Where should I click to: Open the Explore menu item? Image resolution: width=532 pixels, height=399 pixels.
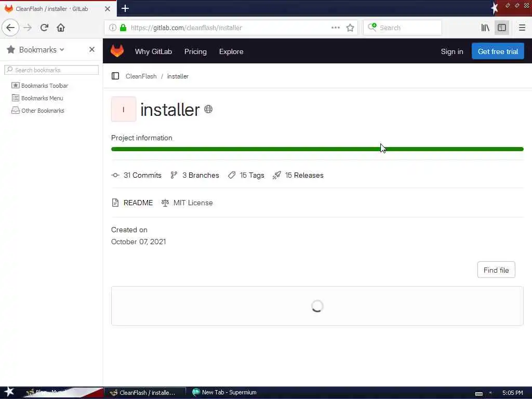pyautogui.click(x=231, y=51)
